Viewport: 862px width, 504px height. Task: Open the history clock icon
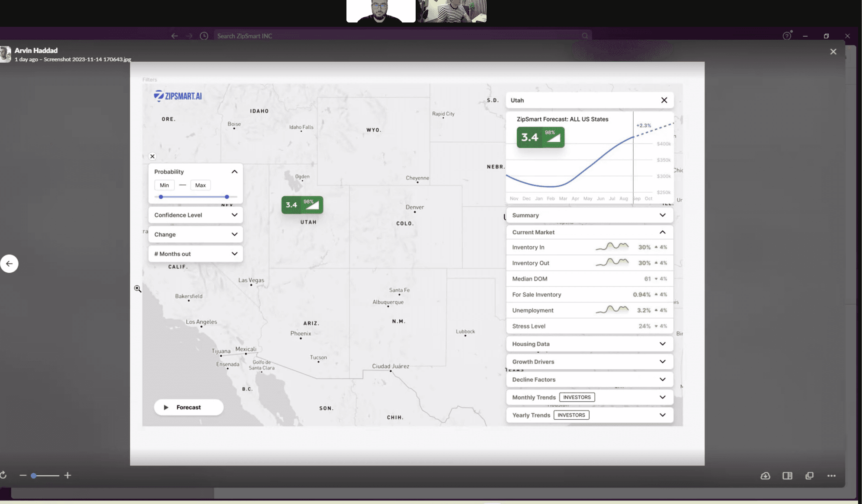204,36
